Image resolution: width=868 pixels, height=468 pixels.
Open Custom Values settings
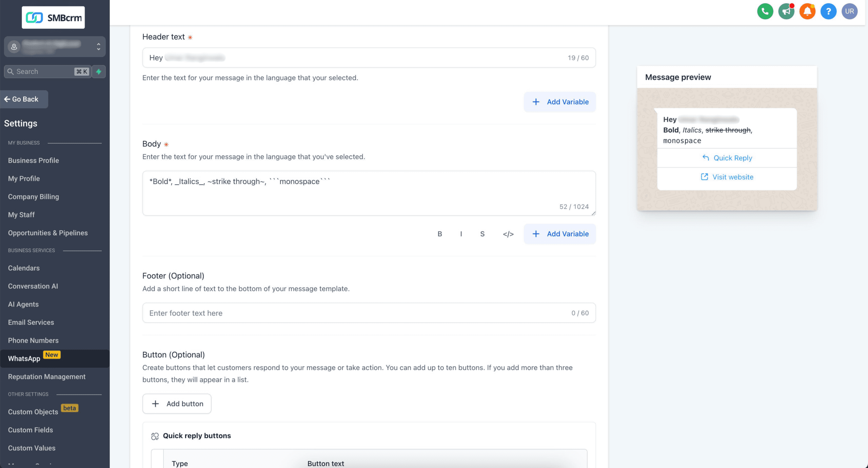coord(32,448)
